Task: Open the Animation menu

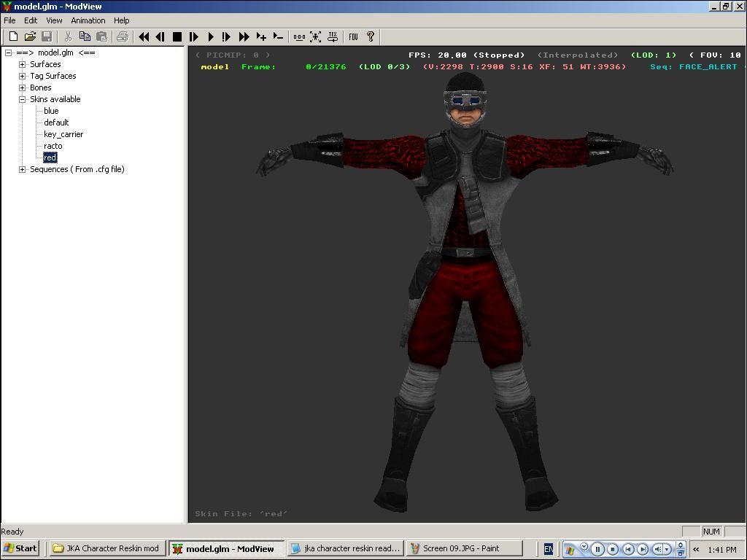Action: pyautogui.click(x=88, y=20)
